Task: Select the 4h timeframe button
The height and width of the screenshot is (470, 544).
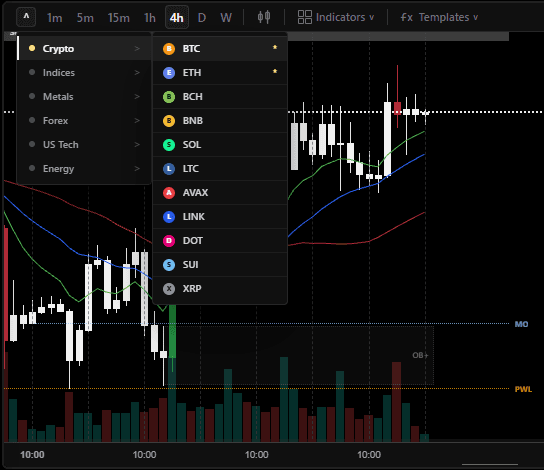Action: coord(177,17)
